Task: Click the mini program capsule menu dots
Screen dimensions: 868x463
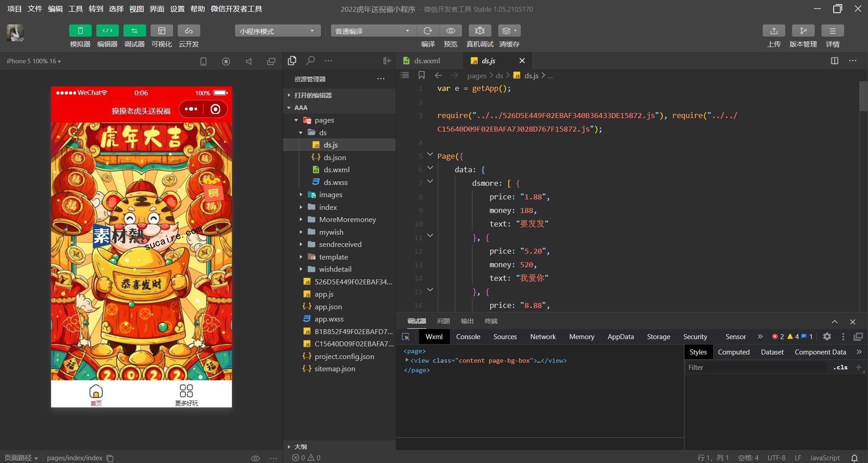Action: click(191, 109)
